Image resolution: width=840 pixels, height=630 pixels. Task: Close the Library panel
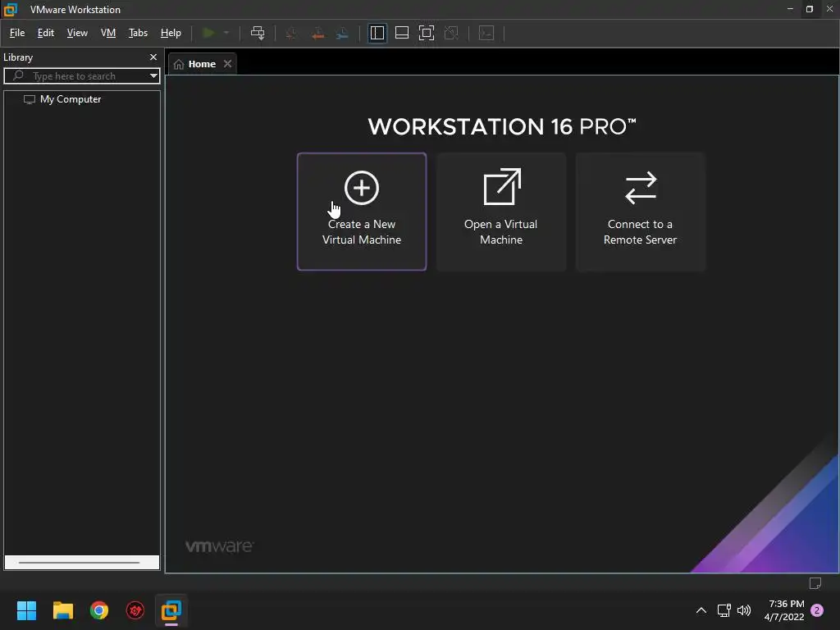point(153,57)
